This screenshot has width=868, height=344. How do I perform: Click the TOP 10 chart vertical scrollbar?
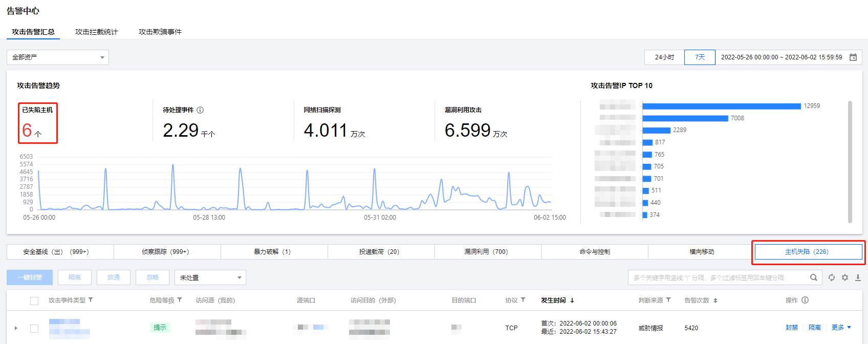(x=850, y=161)
